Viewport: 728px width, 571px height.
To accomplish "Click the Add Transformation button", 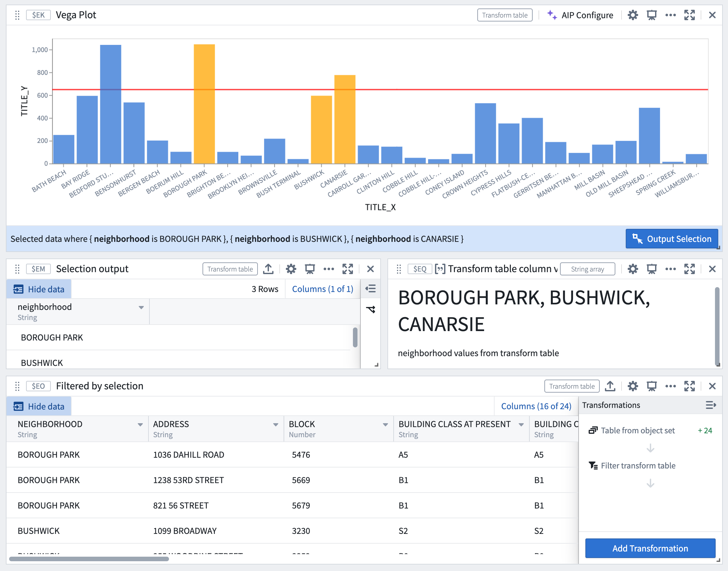I will (650, 549).
